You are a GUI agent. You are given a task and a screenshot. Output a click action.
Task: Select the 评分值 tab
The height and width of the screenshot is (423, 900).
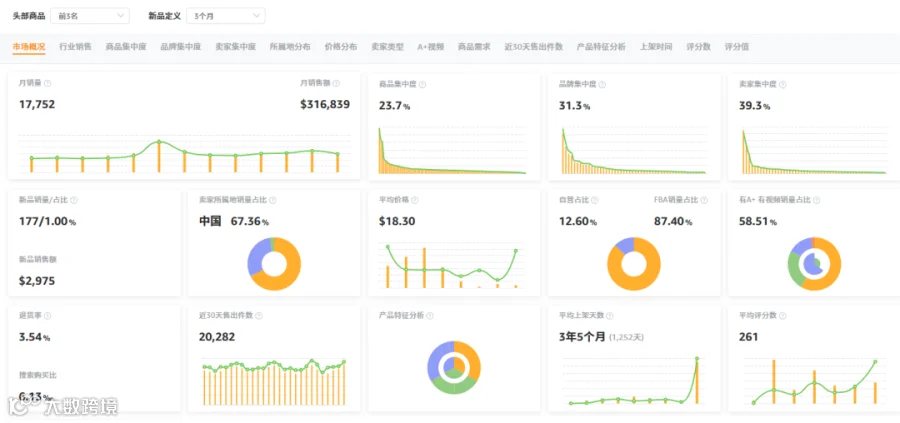pyautogui.click(x=736, y=47)
